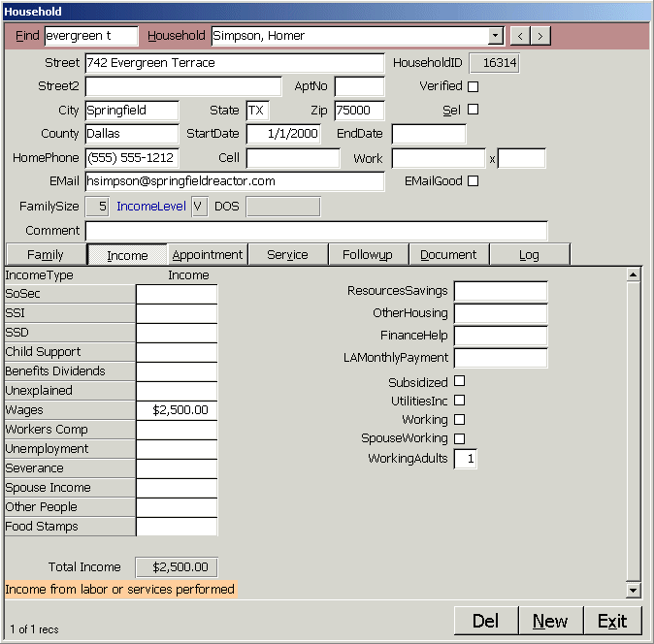Click the County field showing Dallas
The height and width of the screenshot is (644, 654).
coord(132,134)
